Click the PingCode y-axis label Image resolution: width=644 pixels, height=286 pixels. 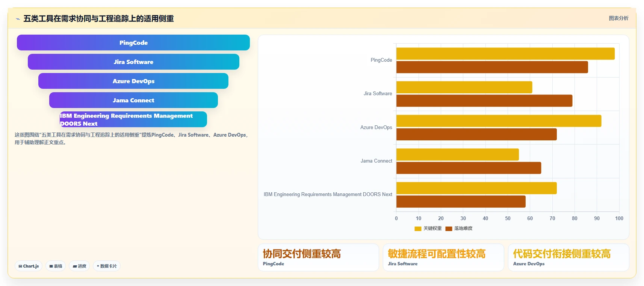click(x=381, y=60)
